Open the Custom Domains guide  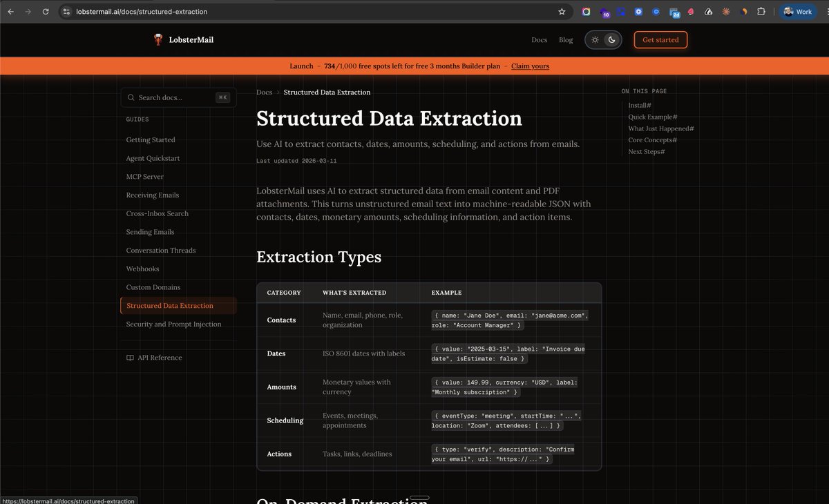coord(153,287)
